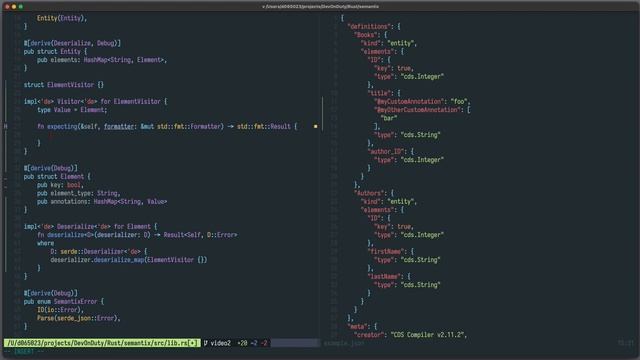
Task: Click 'pub annotations: HashMap<String, Value>' line
Action: click(102, 202)
